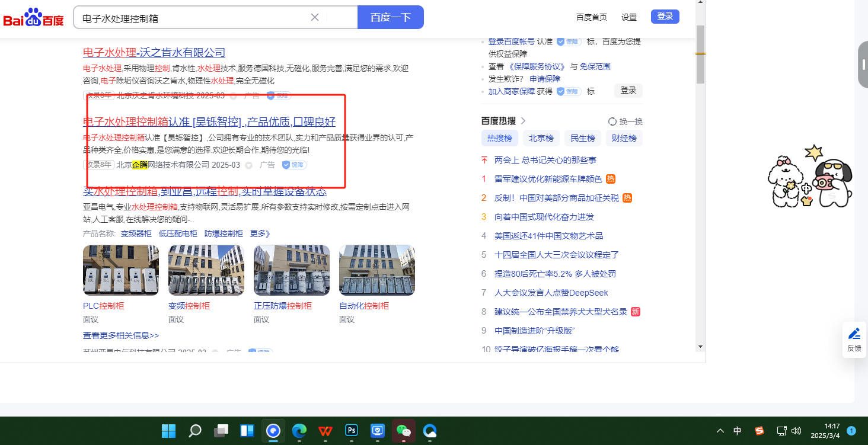
Task: Show hidden system tray icons
Action: click(x=720, y=431)
